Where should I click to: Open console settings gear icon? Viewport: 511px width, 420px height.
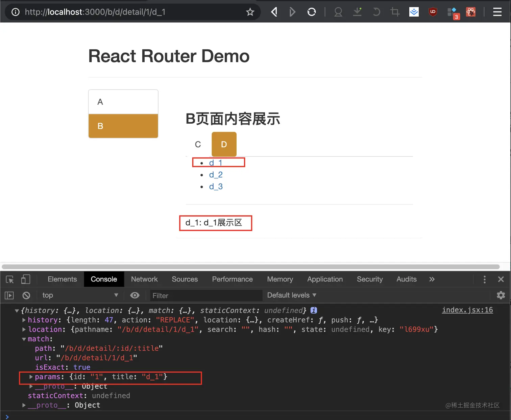[x=501, y=295]
